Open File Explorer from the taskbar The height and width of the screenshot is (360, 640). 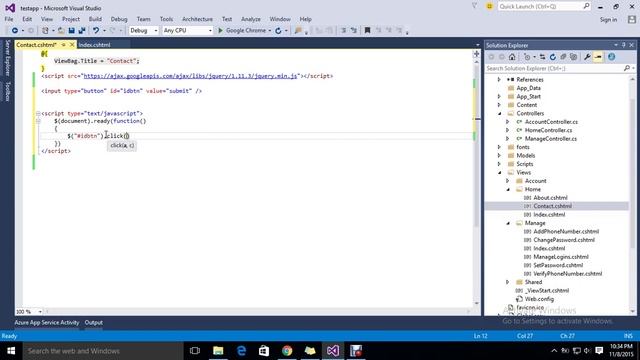click(x=218, y=351)
